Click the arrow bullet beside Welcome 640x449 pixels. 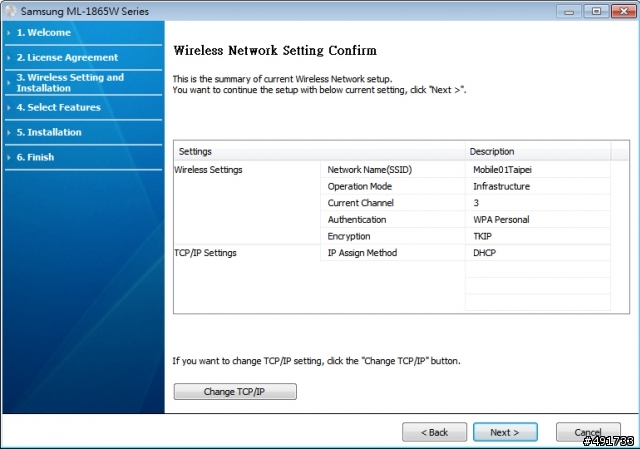coord(9,33)
